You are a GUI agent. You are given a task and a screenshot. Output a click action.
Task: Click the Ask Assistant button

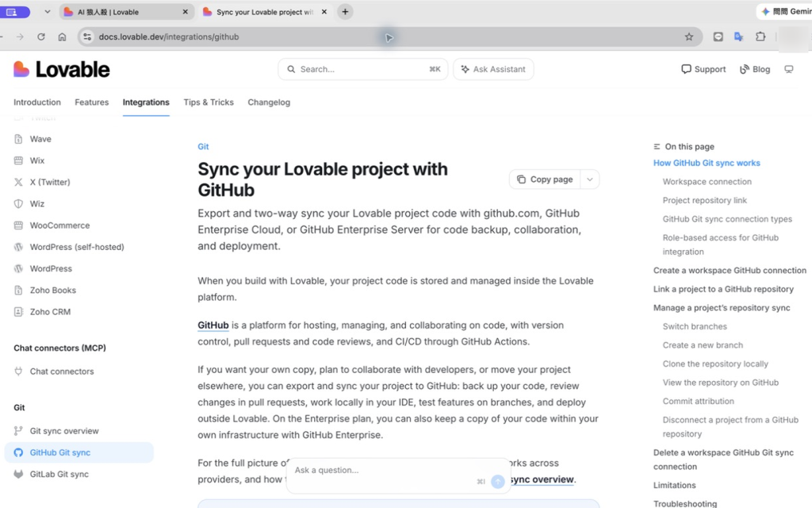493,69
